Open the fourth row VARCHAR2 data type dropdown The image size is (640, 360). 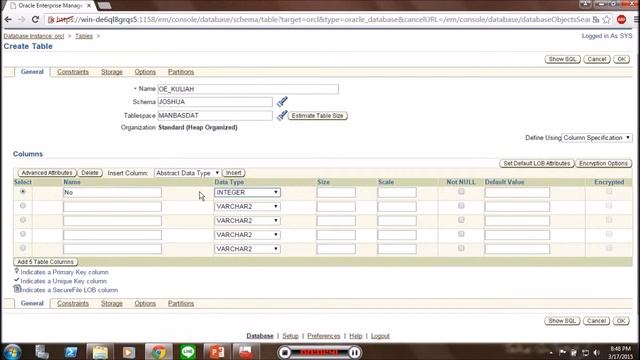tap(247, 235)
